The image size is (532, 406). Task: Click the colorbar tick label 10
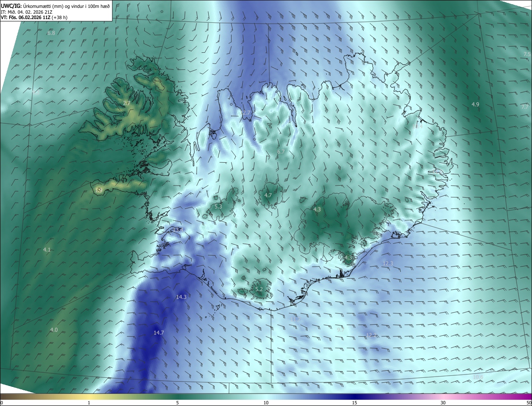[266, 403]
